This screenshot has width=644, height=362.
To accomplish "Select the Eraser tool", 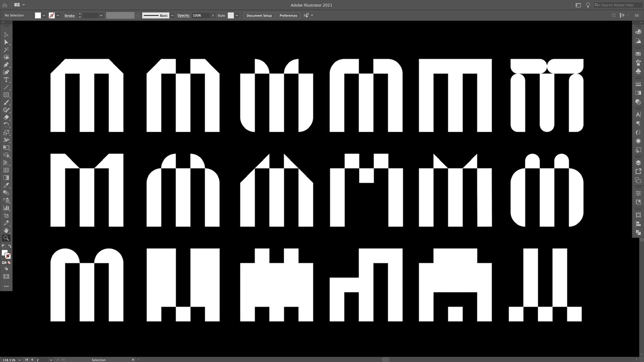I will (x=6, y=117).
